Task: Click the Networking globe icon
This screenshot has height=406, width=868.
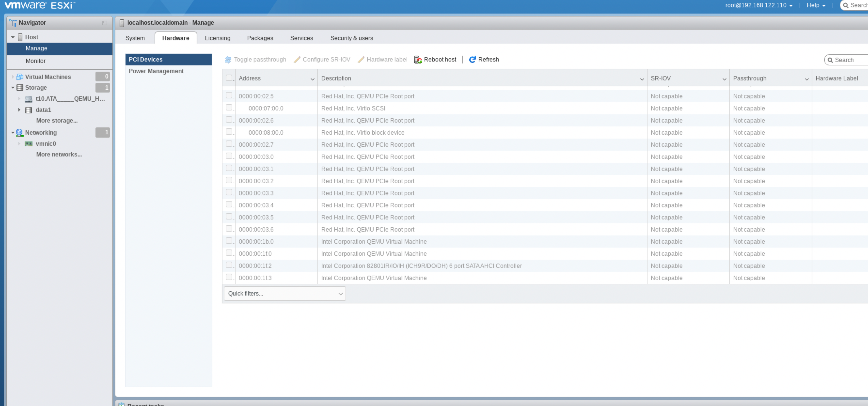Action: [20, 133]
